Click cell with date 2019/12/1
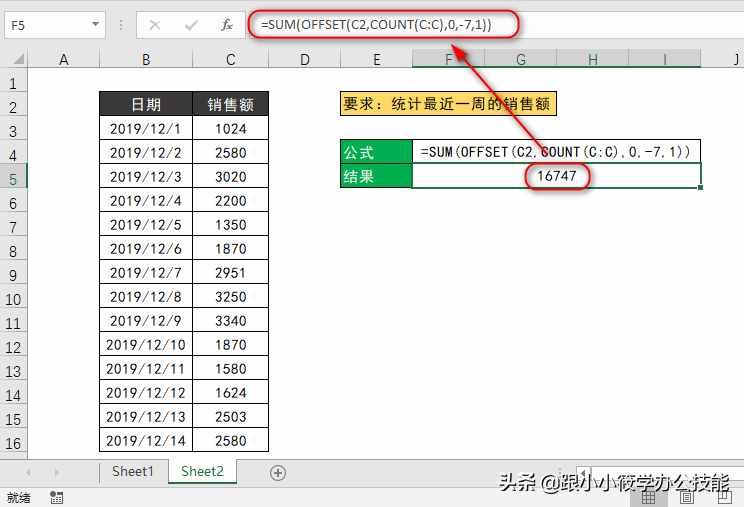The height and width of the screenshot is (507, 744). pos(146,129)
